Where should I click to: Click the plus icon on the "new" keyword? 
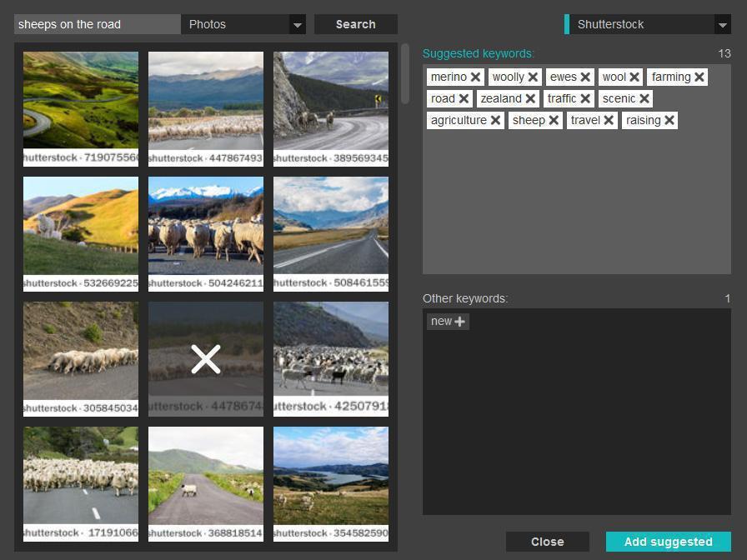(x=461, y=321)
